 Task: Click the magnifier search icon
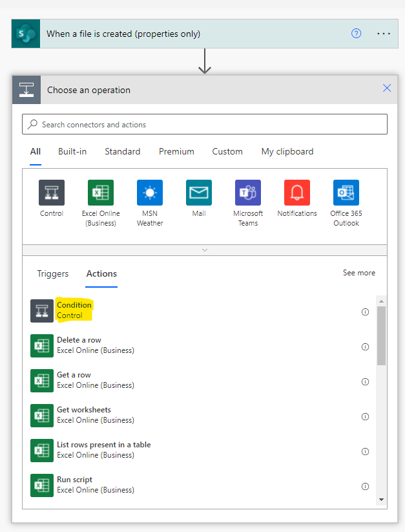[32, 124]
